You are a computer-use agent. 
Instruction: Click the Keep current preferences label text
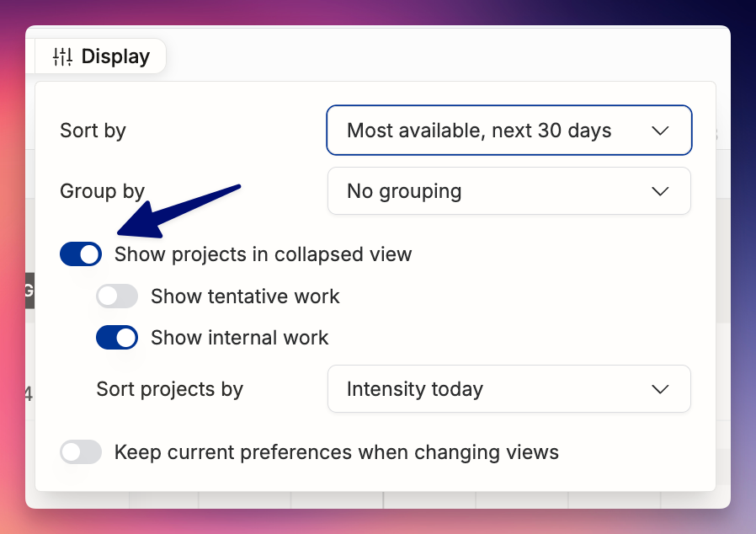[337, 452]
